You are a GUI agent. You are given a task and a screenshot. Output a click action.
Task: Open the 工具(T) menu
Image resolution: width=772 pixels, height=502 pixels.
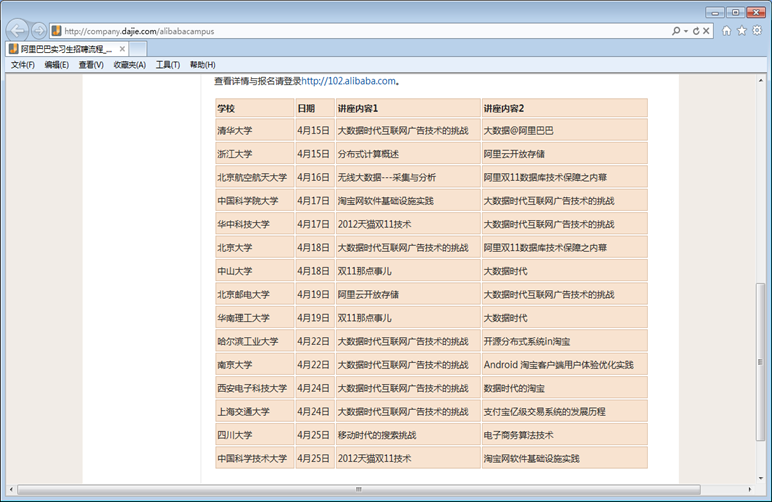(168, 64)
